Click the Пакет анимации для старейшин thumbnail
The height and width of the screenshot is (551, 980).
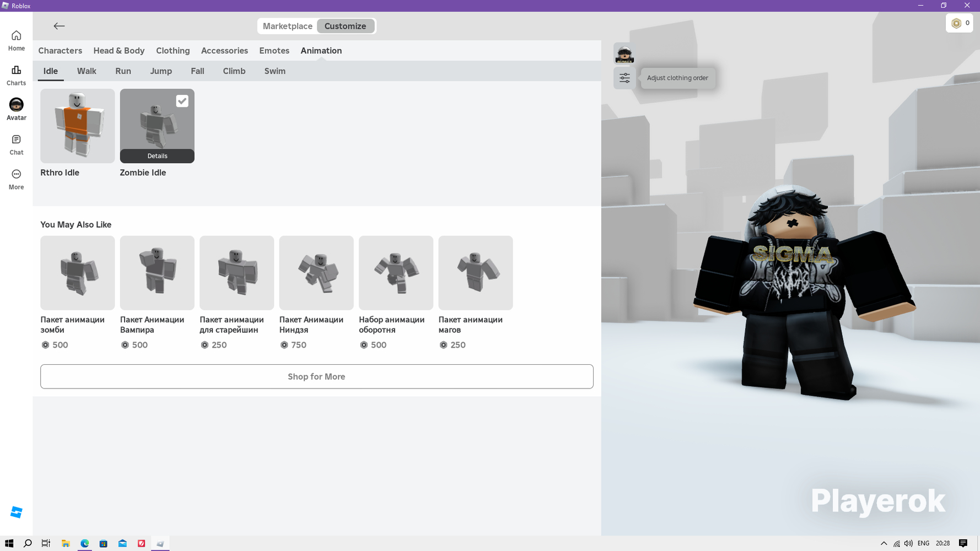point(237,273)
